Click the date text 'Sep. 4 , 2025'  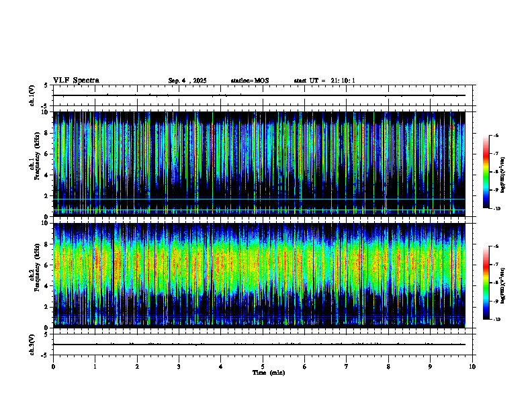coord(187,81)
